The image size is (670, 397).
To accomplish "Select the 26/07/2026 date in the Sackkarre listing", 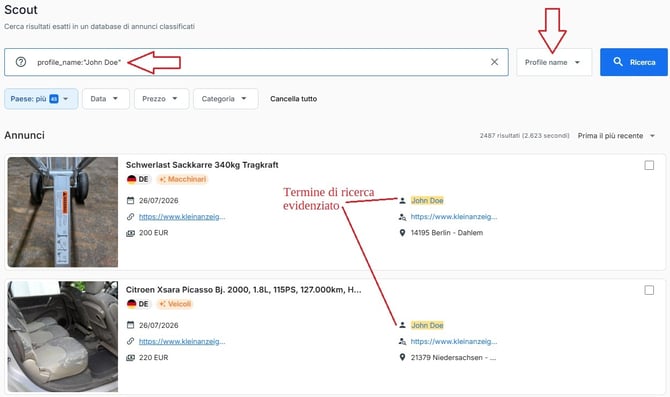I will [159, 200].
